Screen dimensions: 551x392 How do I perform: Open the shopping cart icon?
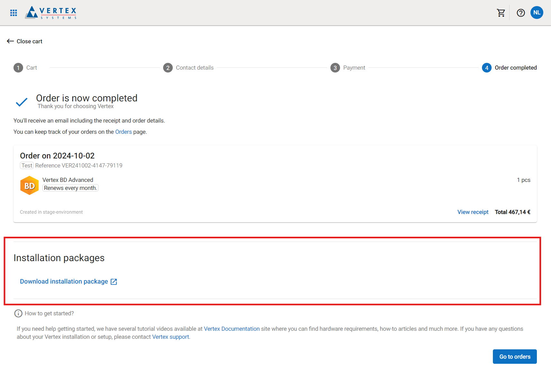(501, 13)
